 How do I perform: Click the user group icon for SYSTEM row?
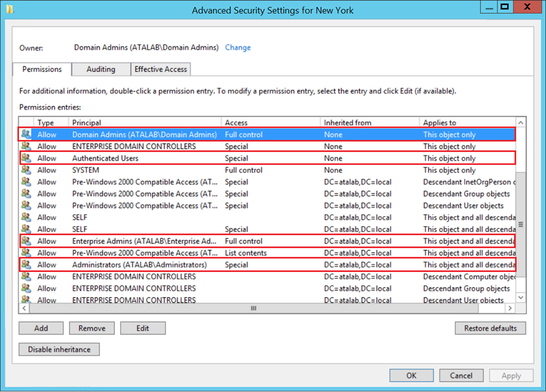click(x=26, y=170)
